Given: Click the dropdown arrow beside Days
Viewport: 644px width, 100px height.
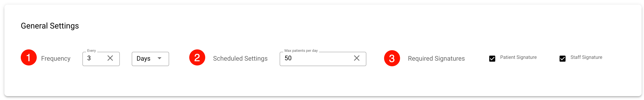Looking at the screenshot, I should pyautogui.click(x=160, y=58).
